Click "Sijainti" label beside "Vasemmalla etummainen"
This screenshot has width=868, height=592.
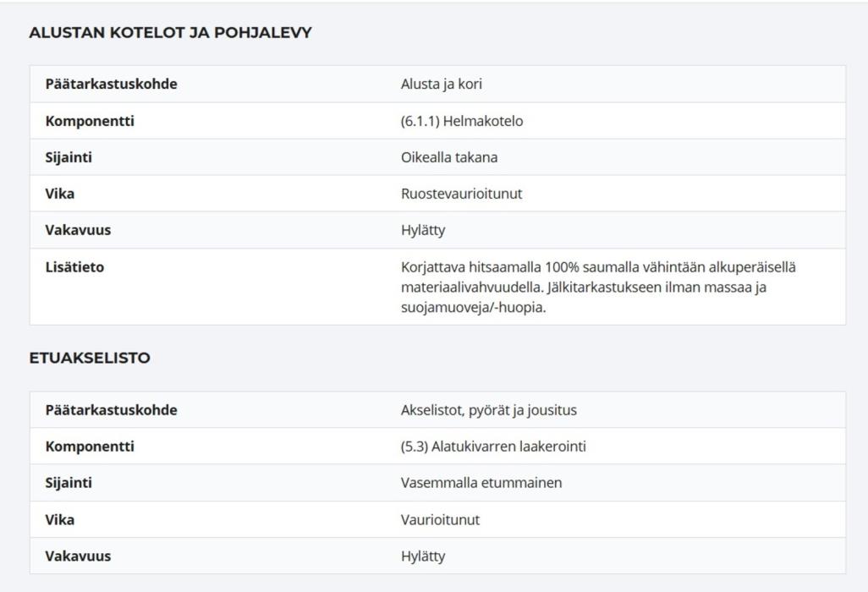point(69,483)
